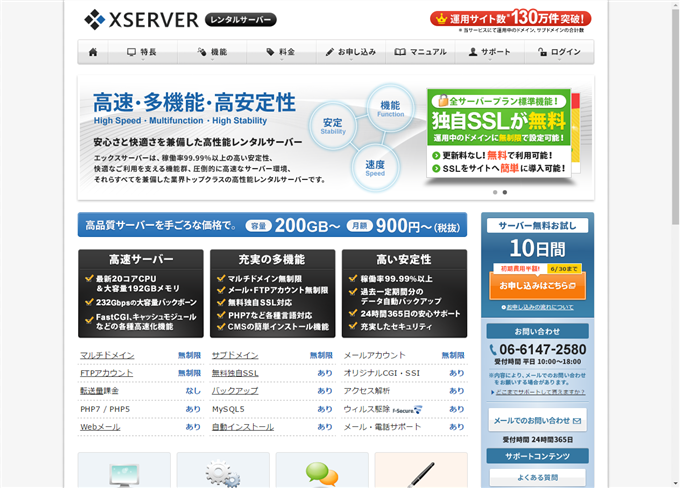
Task: Click the メールアカウント row text
Action: (x=375, y=355)
